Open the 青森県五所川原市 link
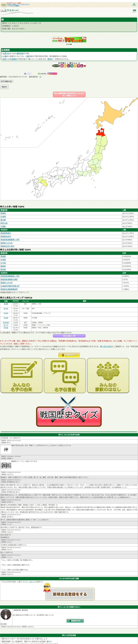The height and width of the screenshot is (644, 138). [x=8, y=246]
